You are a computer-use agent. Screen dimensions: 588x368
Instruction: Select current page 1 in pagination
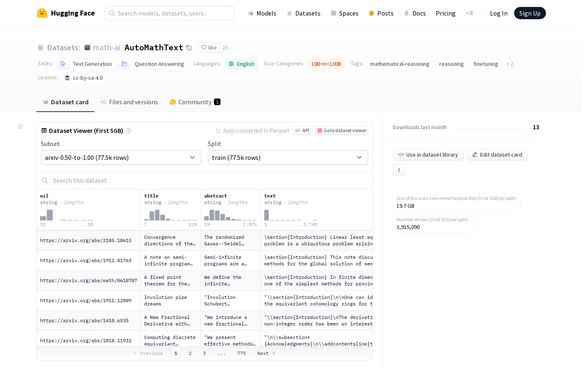point(176,353)
